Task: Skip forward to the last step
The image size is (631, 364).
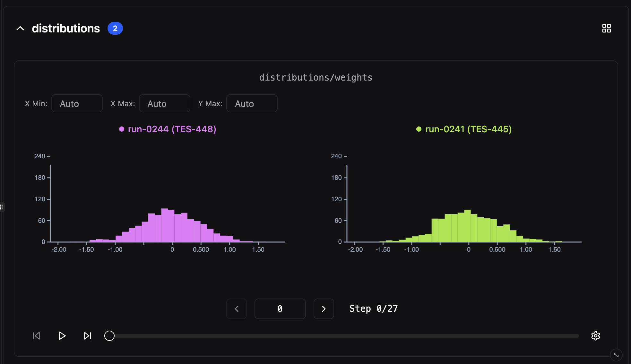Action: [87, 336]
